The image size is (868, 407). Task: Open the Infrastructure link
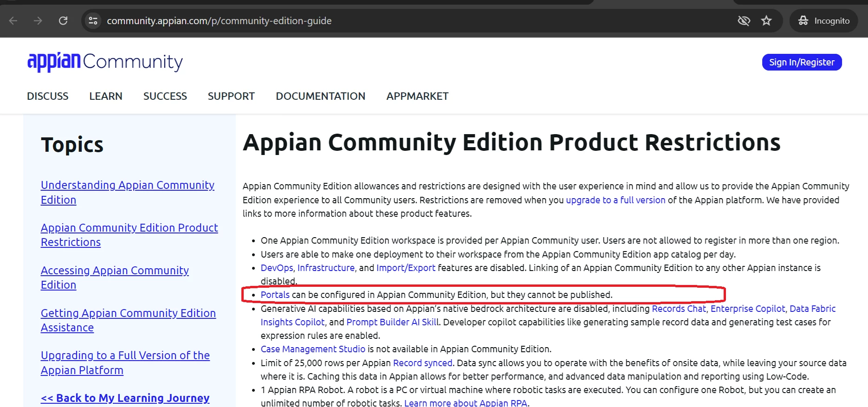(326, 268)
